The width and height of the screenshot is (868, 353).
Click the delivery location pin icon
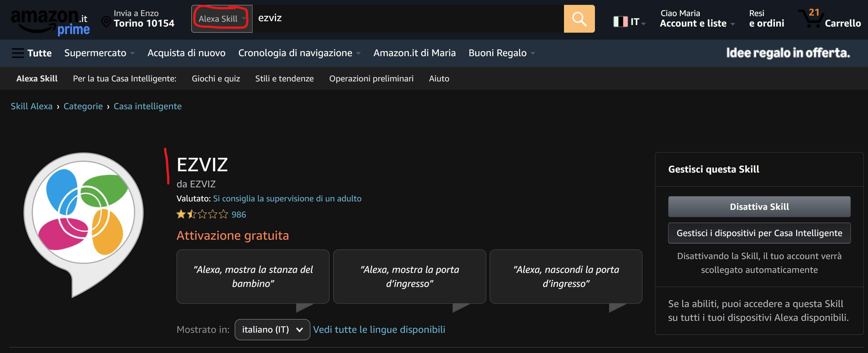click(x=106, y=22)
